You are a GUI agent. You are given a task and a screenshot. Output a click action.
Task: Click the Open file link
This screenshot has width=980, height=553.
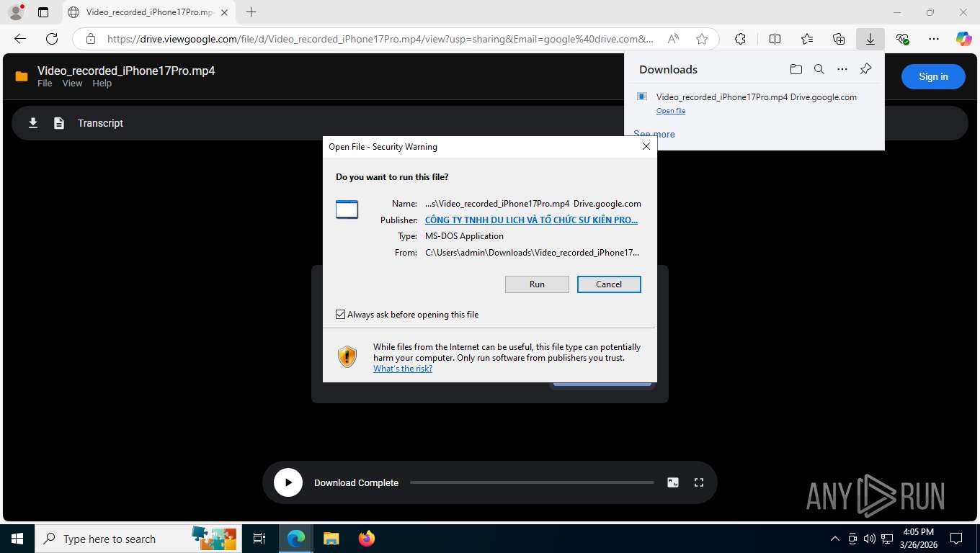click(671, 111)
